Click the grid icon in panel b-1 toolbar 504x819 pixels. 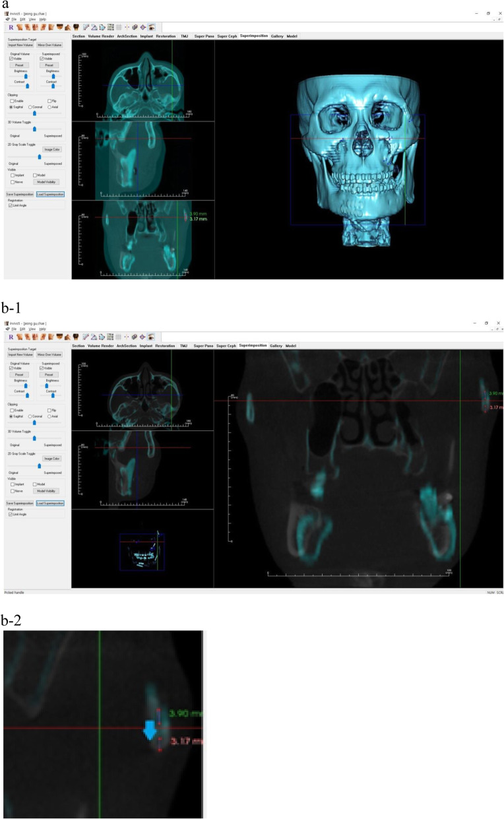[x=118, y=337]
